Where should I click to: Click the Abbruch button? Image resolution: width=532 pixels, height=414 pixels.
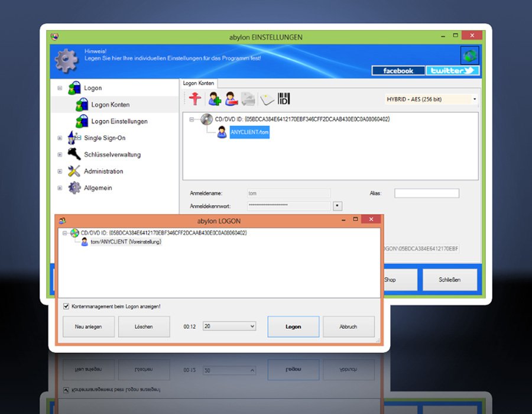[x=348, y=326]
